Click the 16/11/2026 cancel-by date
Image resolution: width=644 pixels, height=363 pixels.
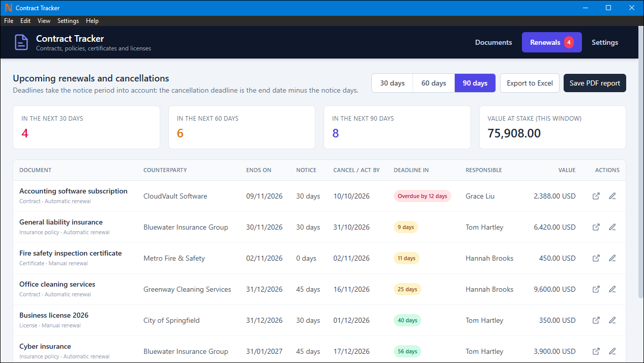coord(352,289)
